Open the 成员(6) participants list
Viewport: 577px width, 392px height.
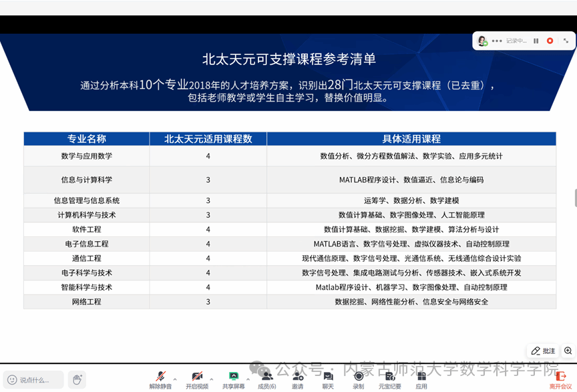pyautogui.click(x=267, y=377)
